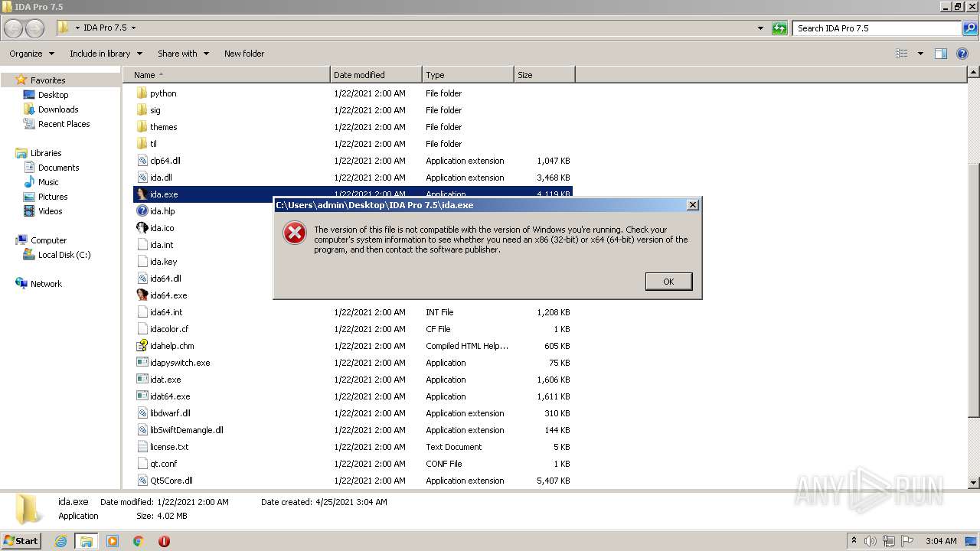Sort files by Date modified column
This screenshot has width=980, height=551.
pyautogui.click(x=376, y=75)
